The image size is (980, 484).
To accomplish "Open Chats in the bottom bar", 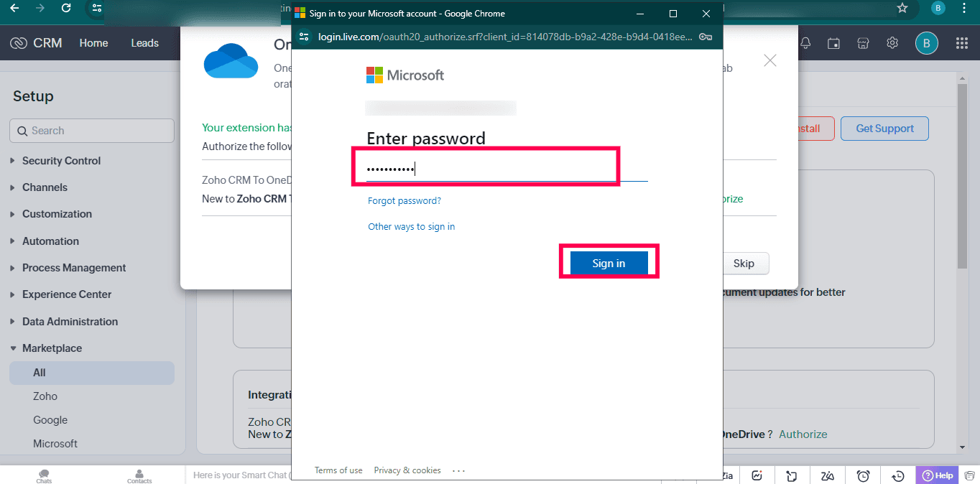I will coord(44,476).
